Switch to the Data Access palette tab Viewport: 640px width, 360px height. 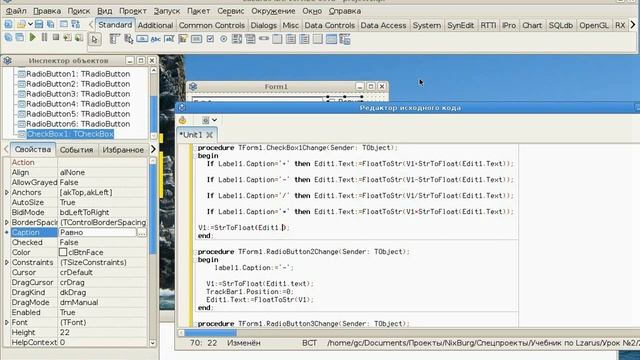pos(383,25)
